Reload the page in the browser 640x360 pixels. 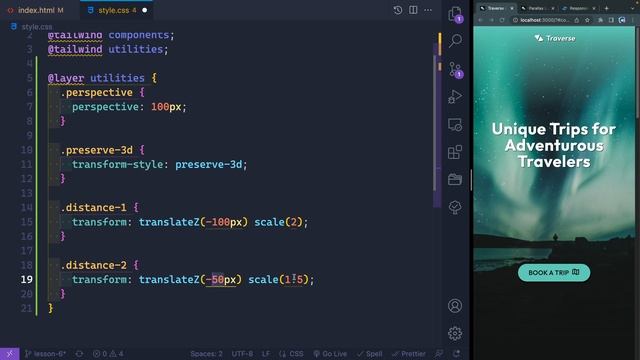[x=502, y=20]
